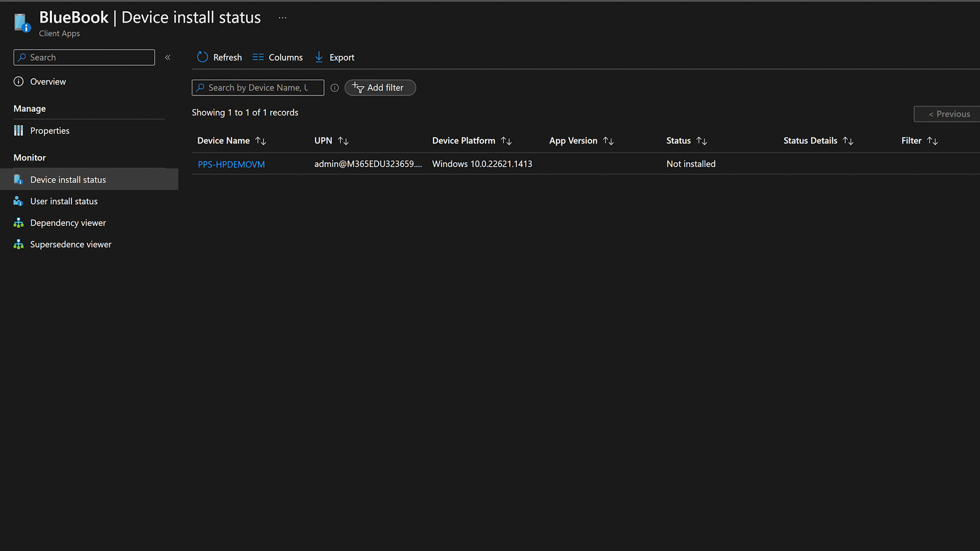Screen dimensions: 980x551
Task: Click the Columns list icon
Action: coord(258,57)
